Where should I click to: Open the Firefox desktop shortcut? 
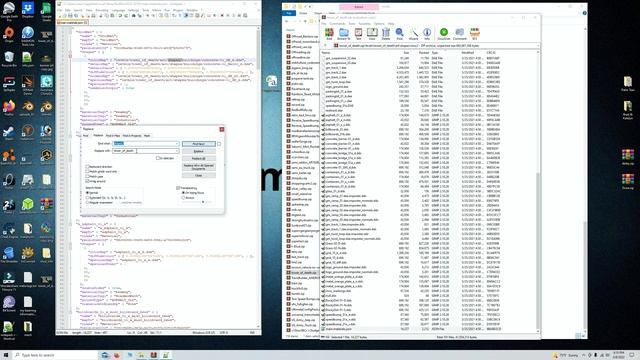pos(9,108)
